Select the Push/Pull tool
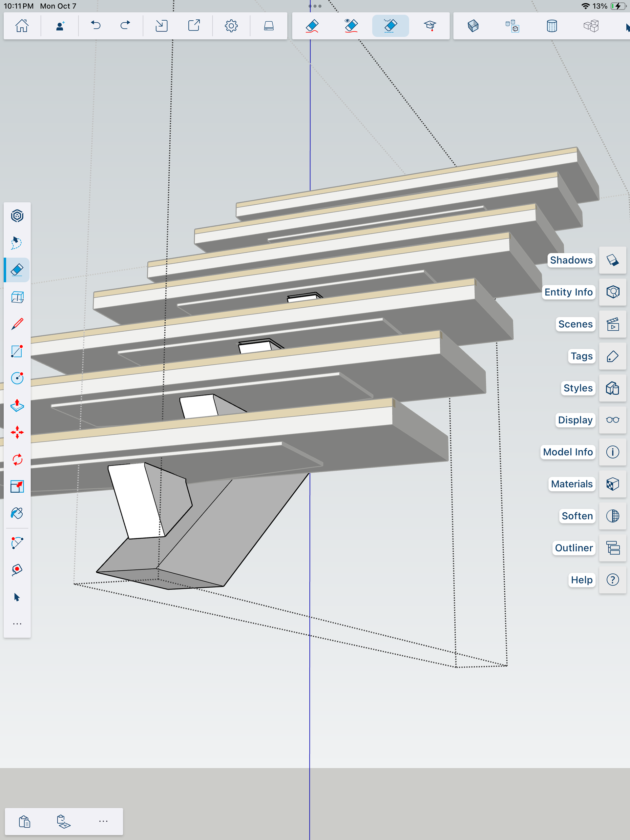The image size is (630, 840). pyautogui.click(x=17, y=406)
